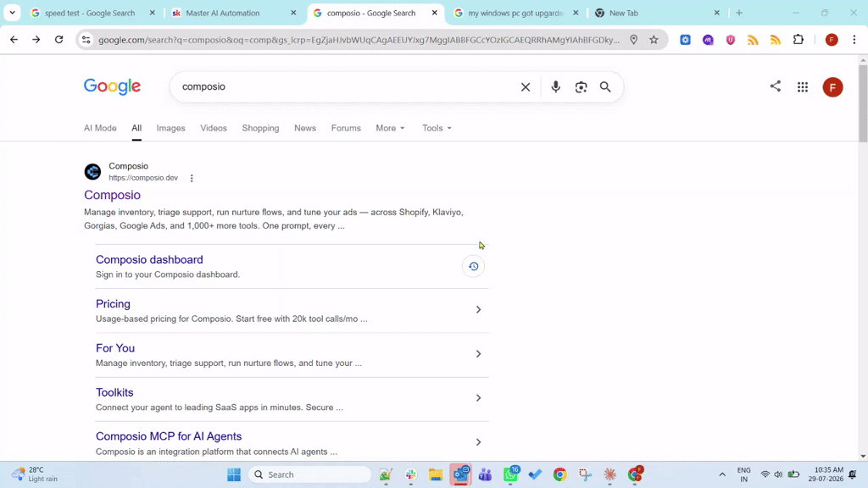View site information icon in address bar

coord(86,39)
